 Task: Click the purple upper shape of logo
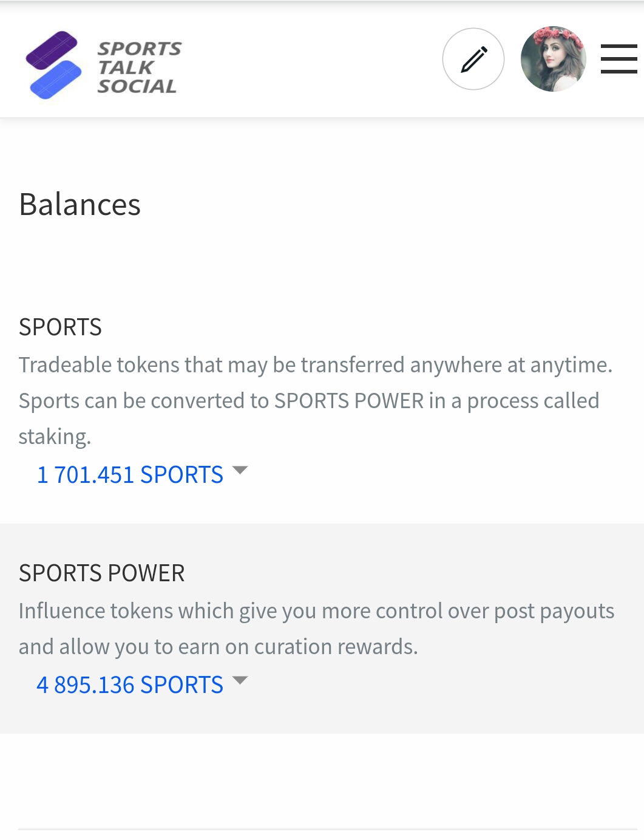click(51, 50)
